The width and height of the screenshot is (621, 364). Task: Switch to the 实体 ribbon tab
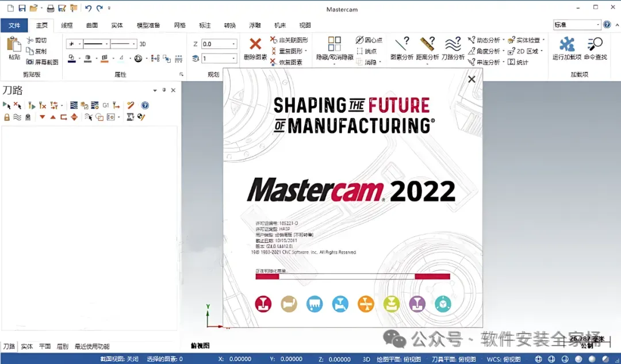117,25
